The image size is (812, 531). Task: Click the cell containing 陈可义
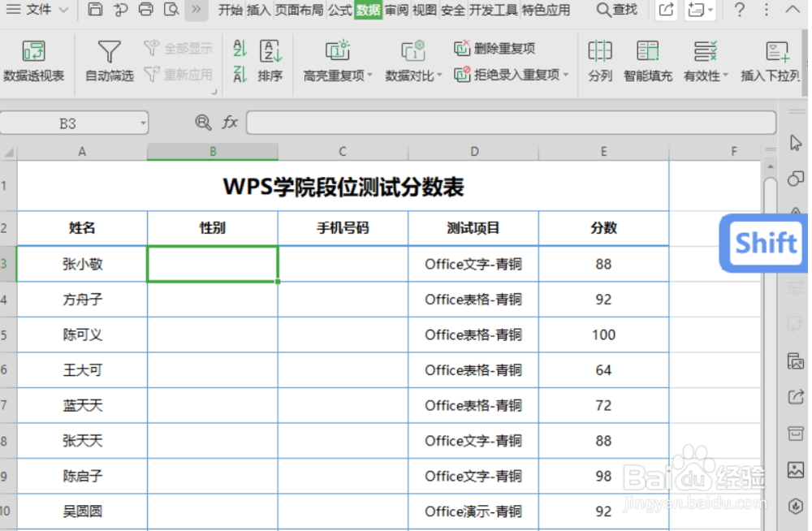tap(82, 335)
